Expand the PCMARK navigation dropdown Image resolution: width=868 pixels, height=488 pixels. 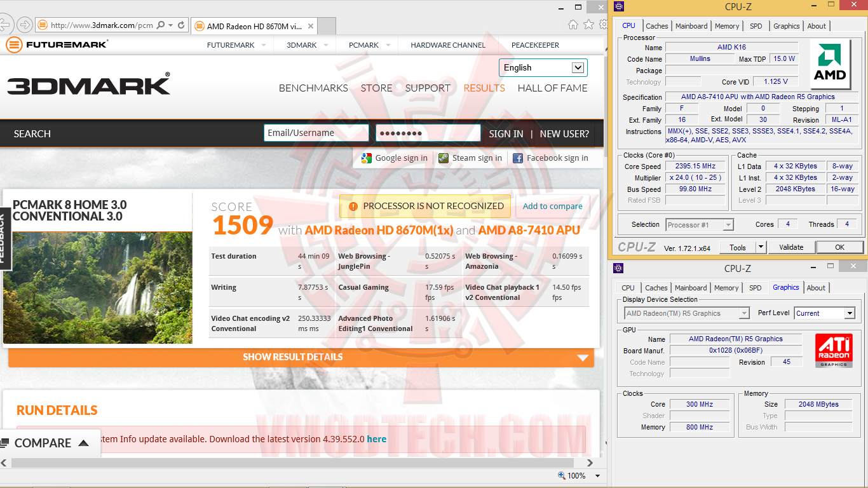pos(387,45)
